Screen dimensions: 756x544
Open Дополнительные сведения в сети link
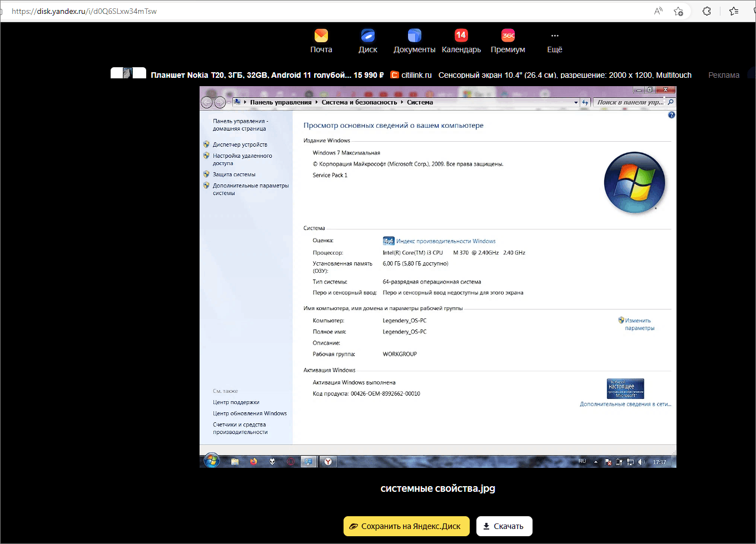(625, 404)
